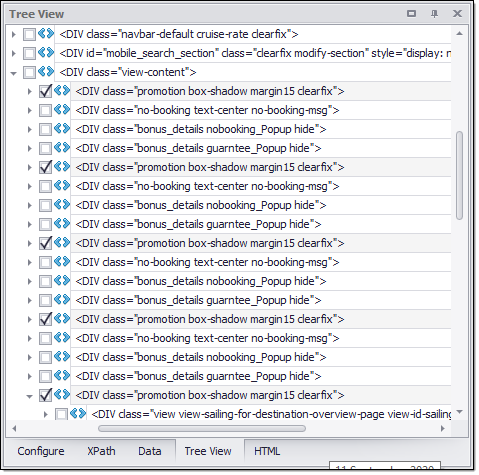The width and height of the screenshot is (479, 475).
Task: Switch to the XPath tab
Action: 101,451
